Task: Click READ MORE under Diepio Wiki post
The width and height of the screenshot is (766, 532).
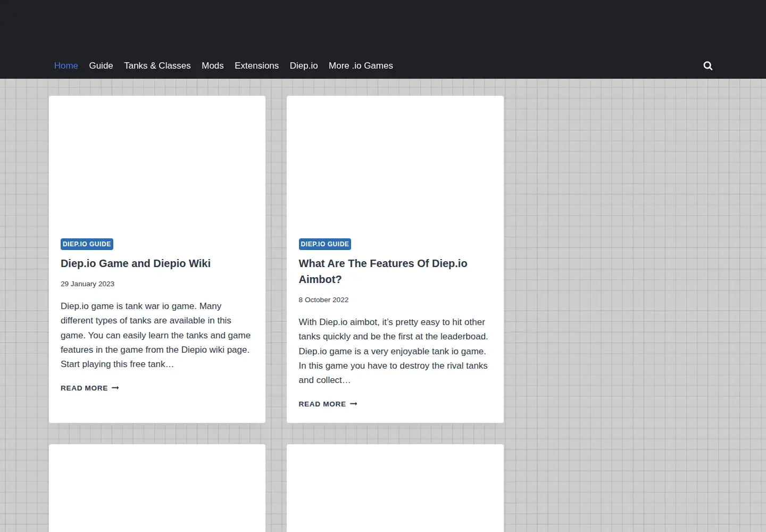Action: coord(89,388)
